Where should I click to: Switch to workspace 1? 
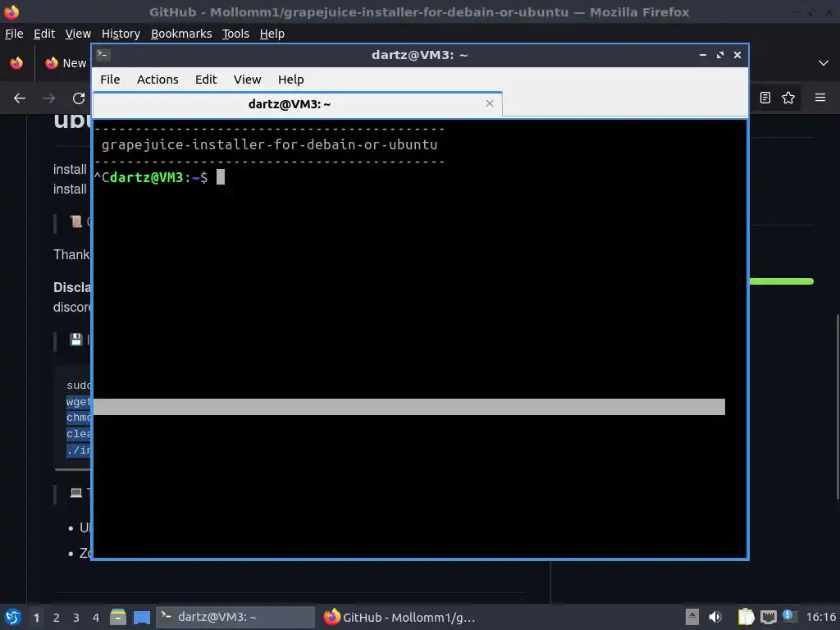(36, 618)
